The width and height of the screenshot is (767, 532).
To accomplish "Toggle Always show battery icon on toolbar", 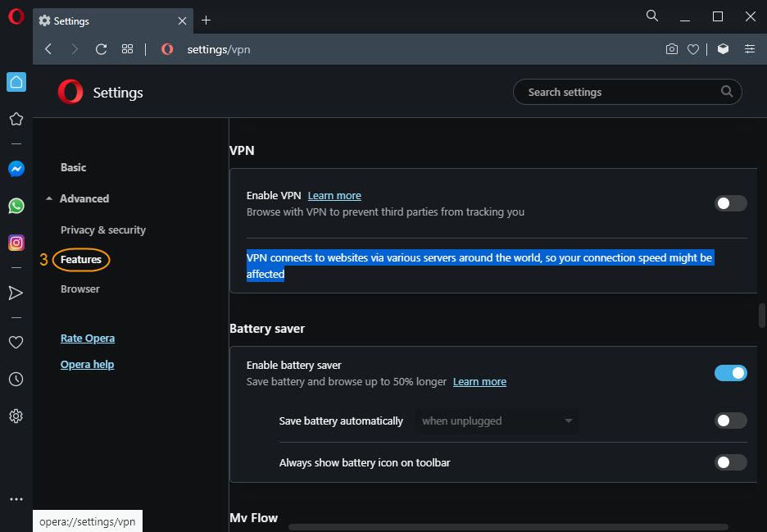I will pyautogui.click(x=730, y=462).
